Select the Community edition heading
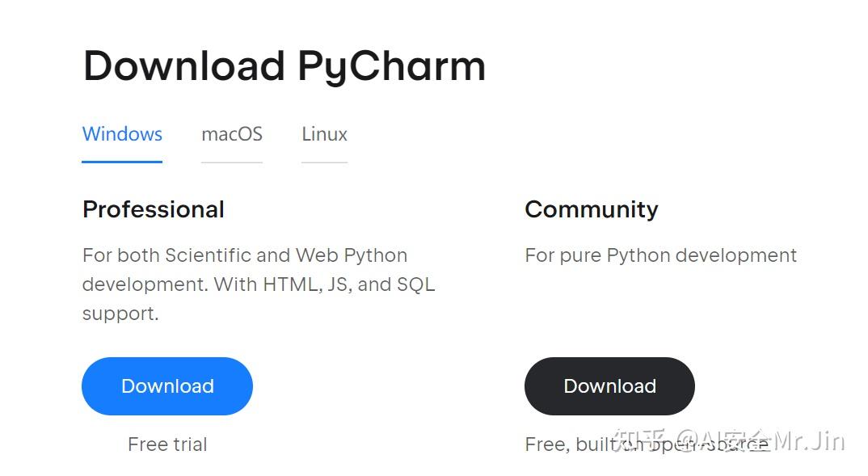Screen dimensions: 868x476 point(592,209)
